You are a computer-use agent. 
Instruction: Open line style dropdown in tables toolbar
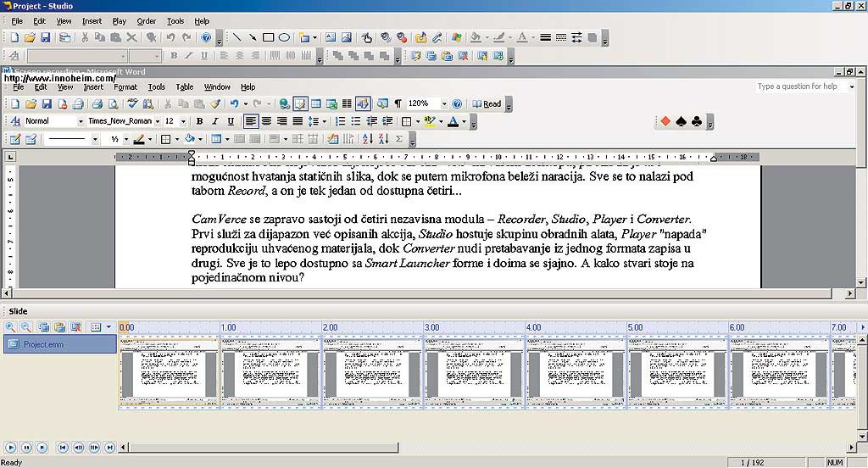coord(95,139)
